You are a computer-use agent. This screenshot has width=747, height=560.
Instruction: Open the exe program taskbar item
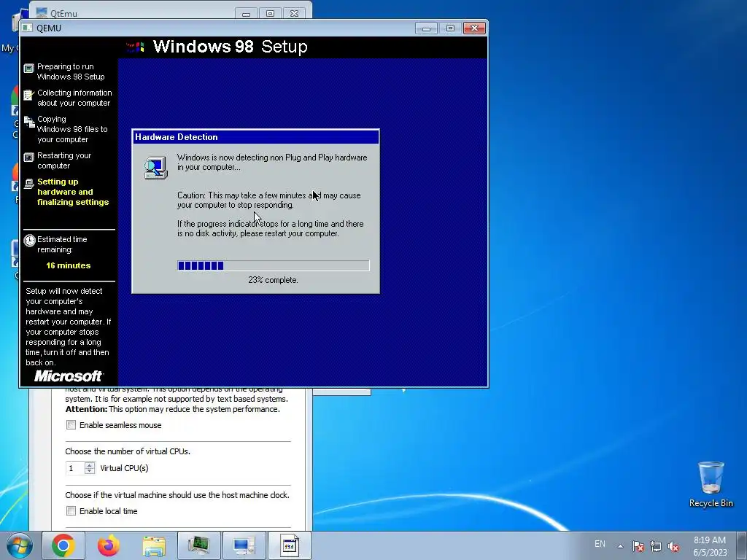tap(289, 545)
